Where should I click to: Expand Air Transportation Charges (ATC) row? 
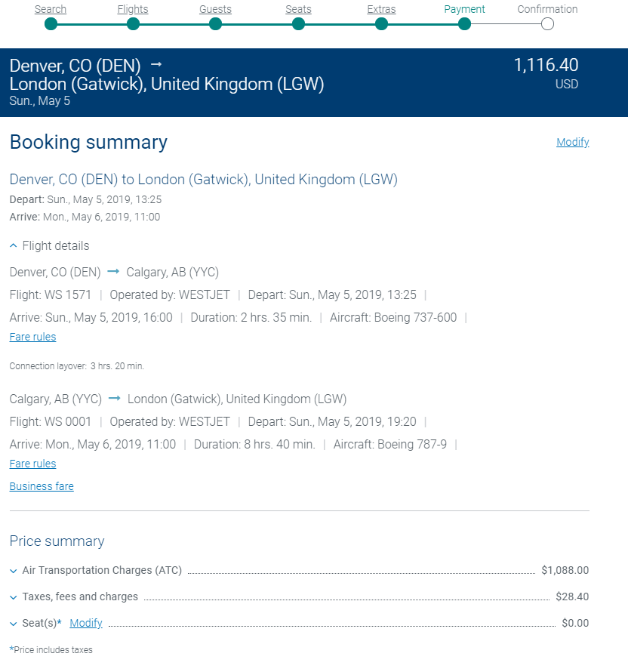[14, 571]
